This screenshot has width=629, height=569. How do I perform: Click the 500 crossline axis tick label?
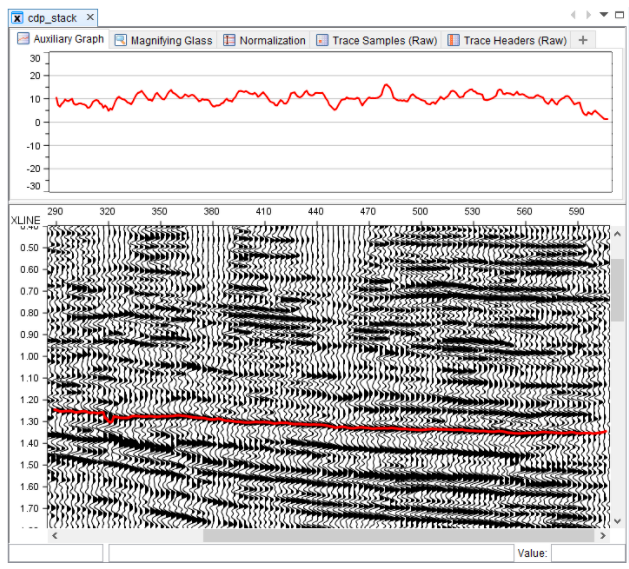click(x=420, y=211)
